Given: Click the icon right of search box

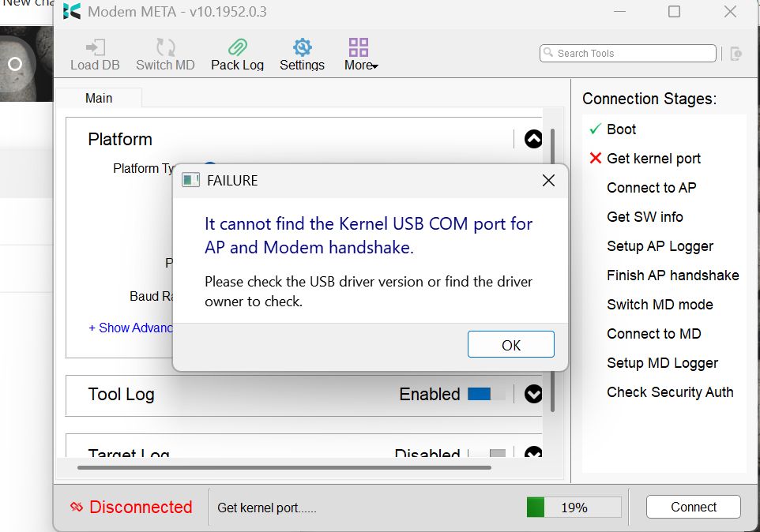Looking at the screenshot, I should pos(736,54).
